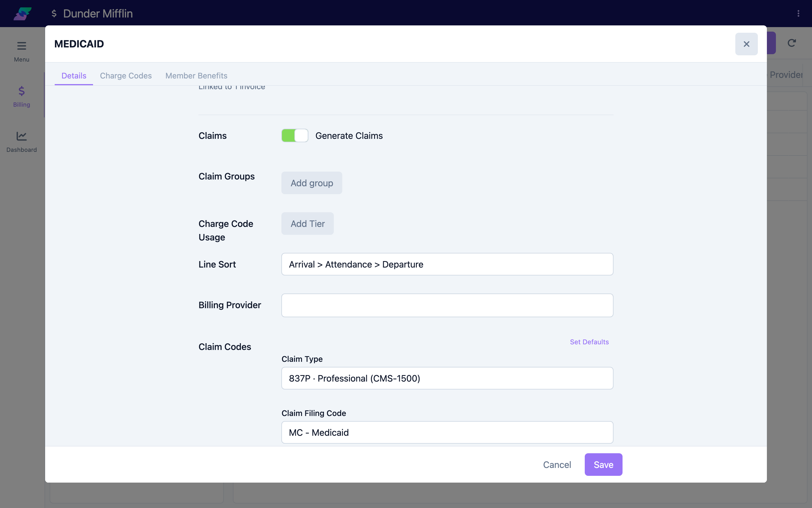Open the hamburger Menu icon
The image size is (812, 508).
click(21, 46)
